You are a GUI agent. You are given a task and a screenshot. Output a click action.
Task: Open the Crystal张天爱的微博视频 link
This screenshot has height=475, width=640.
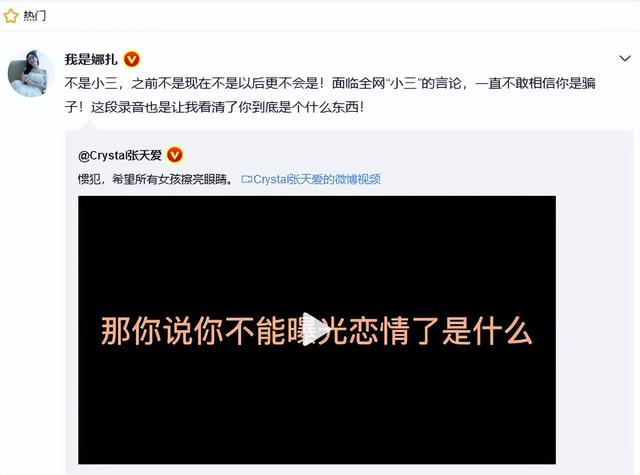tap(317, 179)
